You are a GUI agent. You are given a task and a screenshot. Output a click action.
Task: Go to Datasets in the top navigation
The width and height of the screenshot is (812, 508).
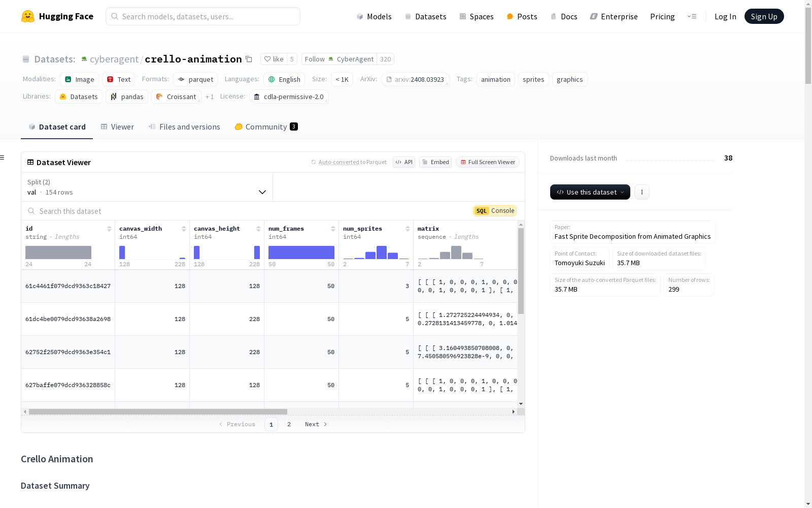pyautogui.click(x=425, y=16)
